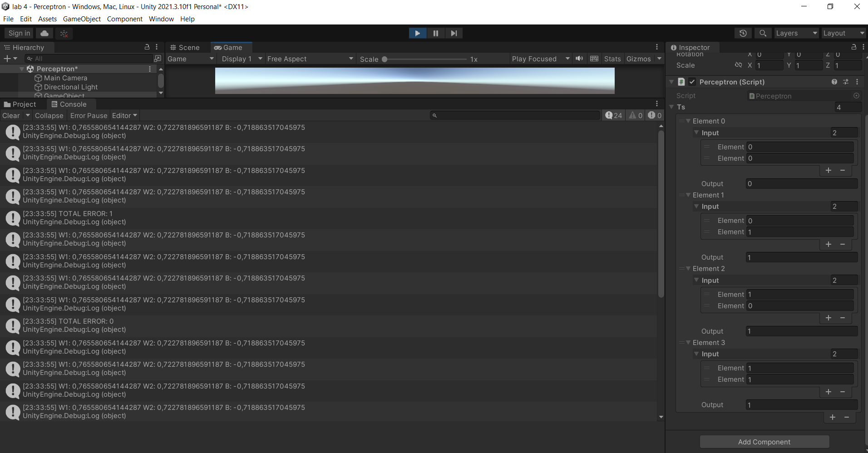The height and width of the screenshot is (453, 868).
Task: Click the Pause button in the toolbar
Action: tap(435, 33)
